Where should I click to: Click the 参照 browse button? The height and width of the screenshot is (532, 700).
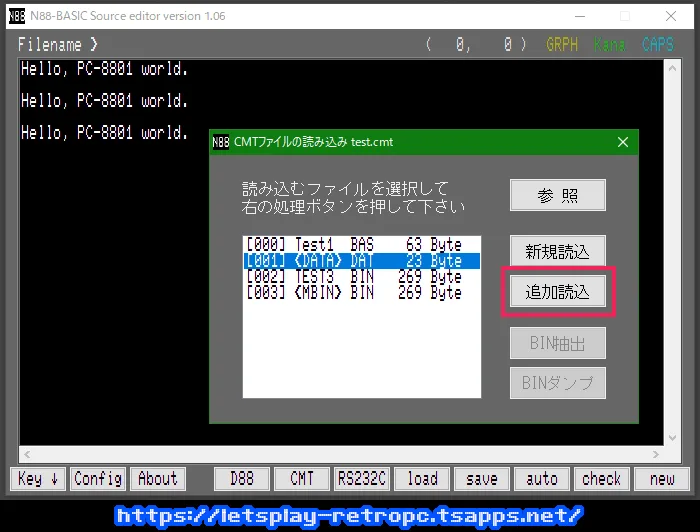(x=557, y=196)
